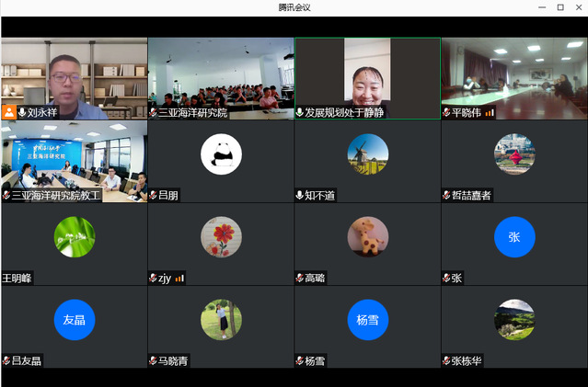Toggle the muted mic icon beside 高璐
This screenshot has height=387, width=588.
(300, 278)
